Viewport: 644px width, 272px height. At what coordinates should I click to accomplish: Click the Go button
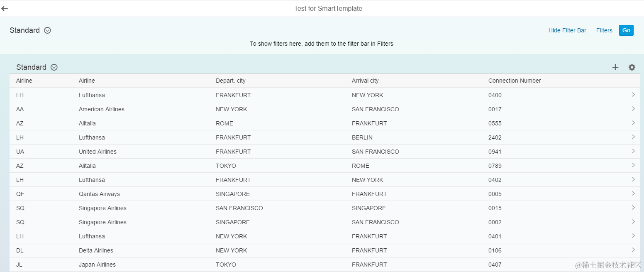point(626,30)
